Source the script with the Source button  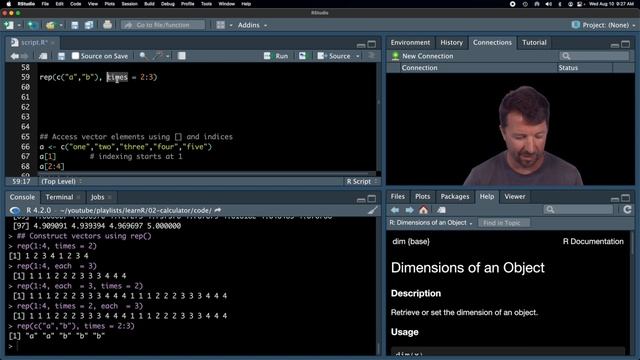tap(334, 56)
